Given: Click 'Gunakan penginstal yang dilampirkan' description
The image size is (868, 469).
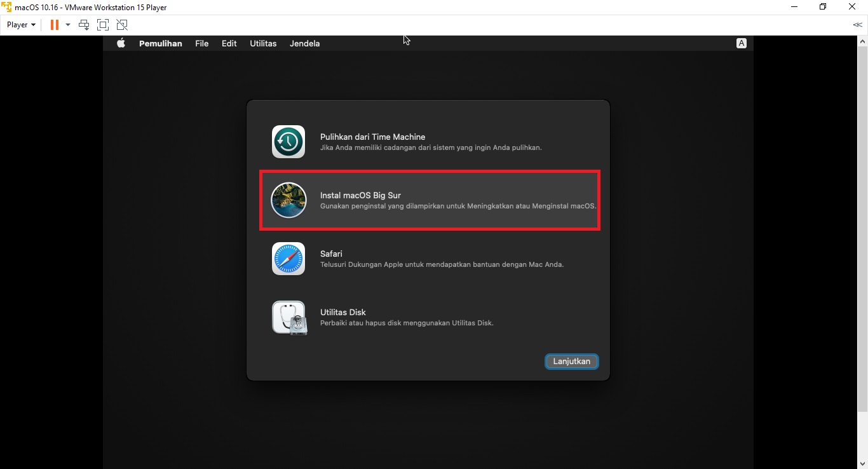Looking at the screenshot, I should (458, 206).
